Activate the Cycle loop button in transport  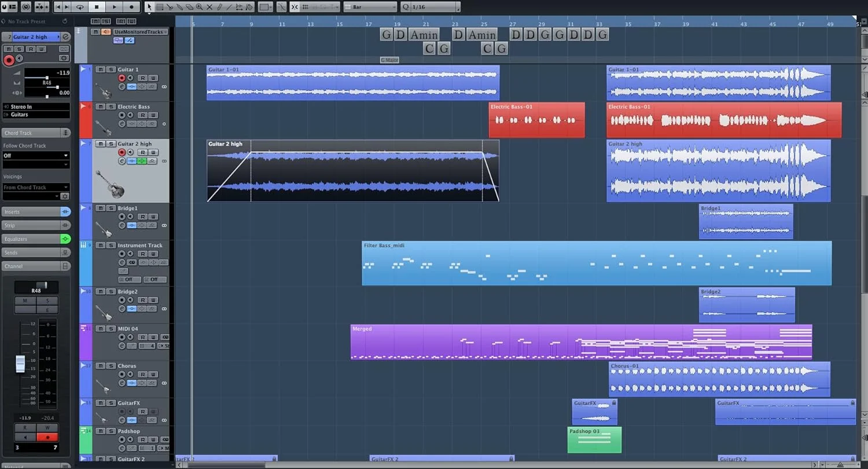pyautogui.click(x=80, y=7)
